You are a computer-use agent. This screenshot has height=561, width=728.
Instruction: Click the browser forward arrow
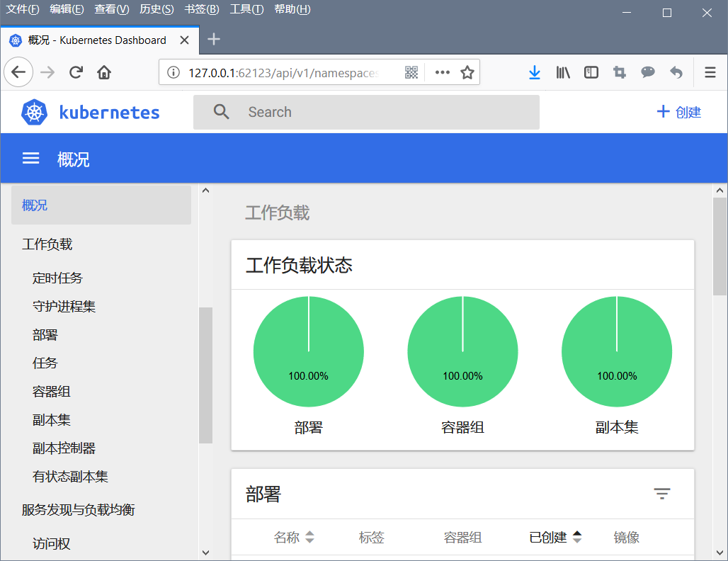coord(47,72)
